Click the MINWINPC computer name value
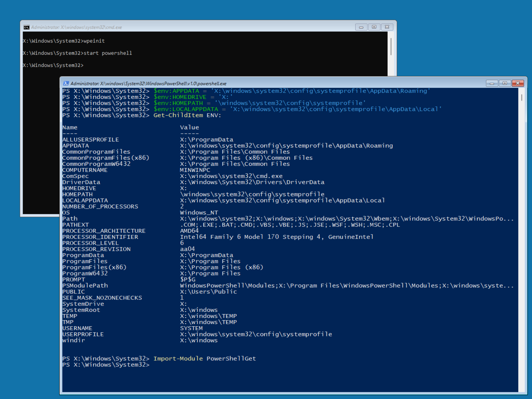The width and height of the screenshot is (532, 399). (195, 170)
